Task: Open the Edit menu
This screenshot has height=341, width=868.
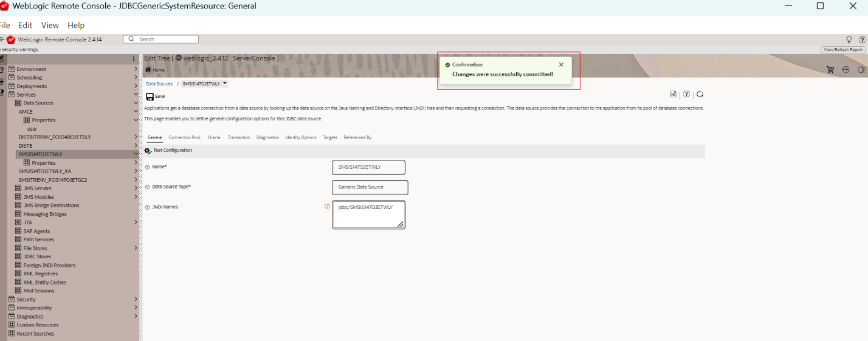Action: (26, 26)
